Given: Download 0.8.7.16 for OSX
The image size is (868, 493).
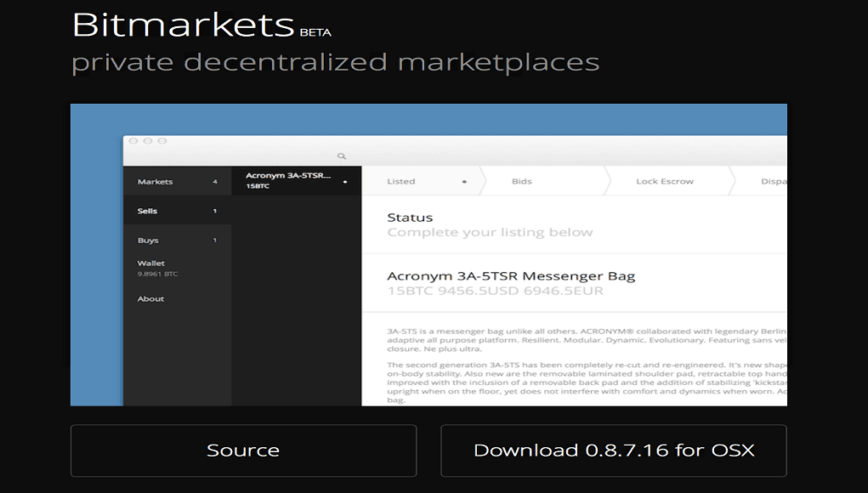Looking at the screenshot, I should pos(613,450).
